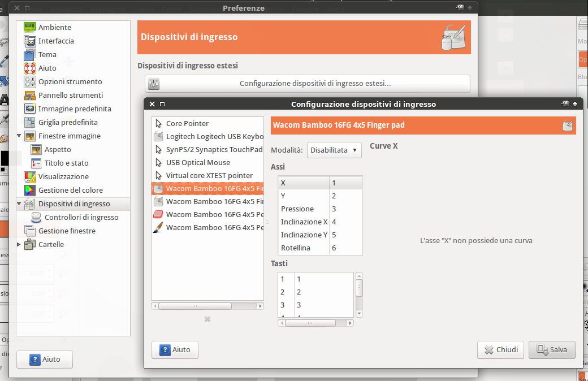588x381 pixels.
Task: Click the Tasti list scroll-right arrow
Action: tap(350, 323)
